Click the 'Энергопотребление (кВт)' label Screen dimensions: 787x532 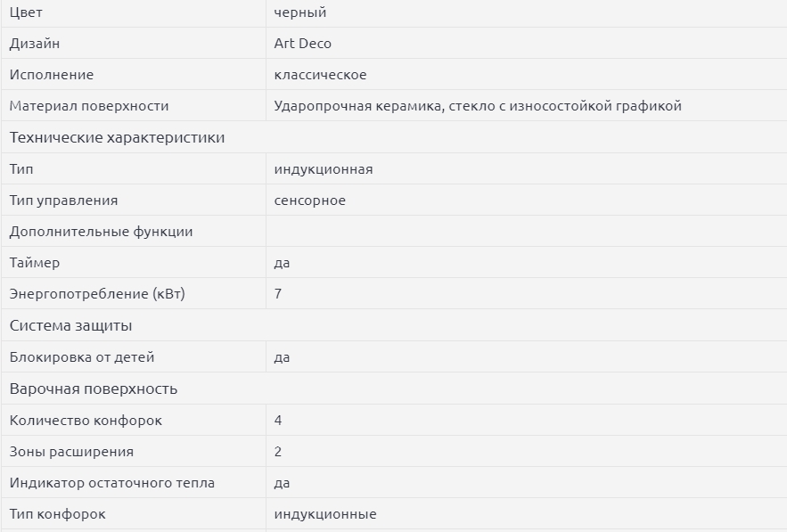click(97, 294)
